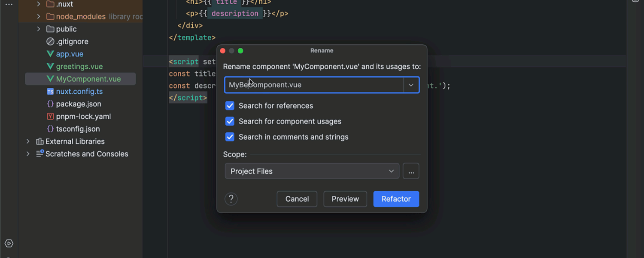Click the YAML icon for pnpm-lock.yaml
This screenshot has width=644, height=258.
50,117
